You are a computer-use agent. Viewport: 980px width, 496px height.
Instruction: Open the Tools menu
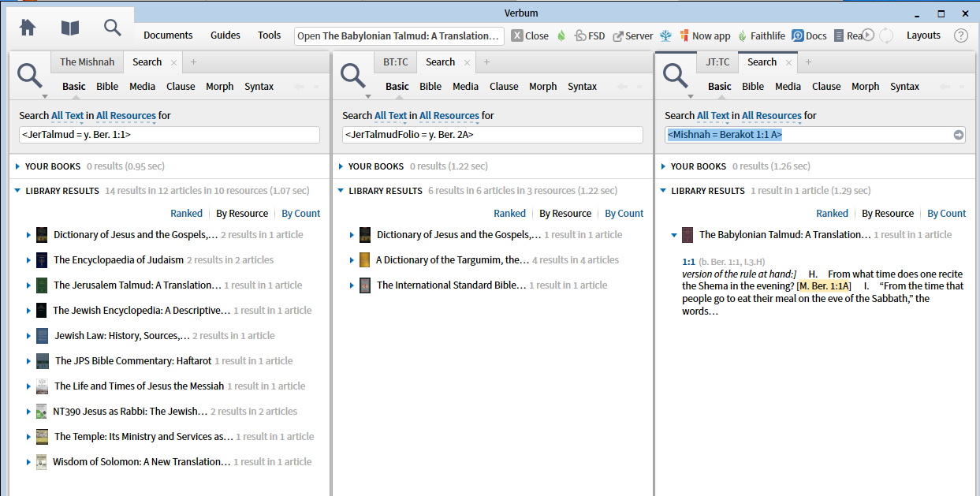[269, 35]
